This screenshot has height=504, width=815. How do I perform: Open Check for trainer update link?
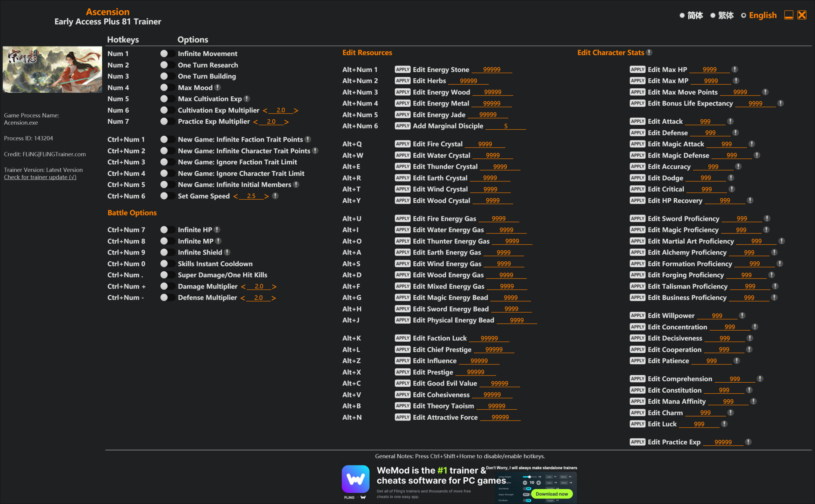point(40,177)
